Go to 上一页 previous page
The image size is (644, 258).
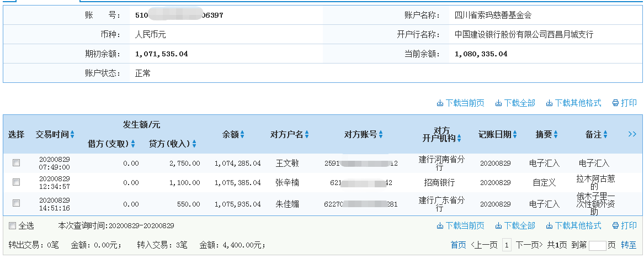[x=484, y=245]
